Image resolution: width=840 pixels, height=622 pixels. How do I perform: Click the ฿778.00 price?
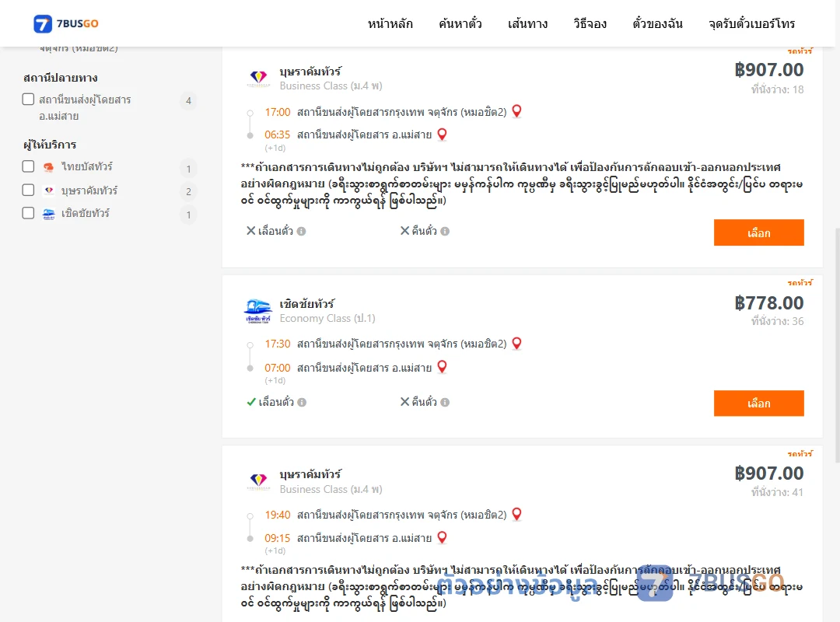point(769,303)
